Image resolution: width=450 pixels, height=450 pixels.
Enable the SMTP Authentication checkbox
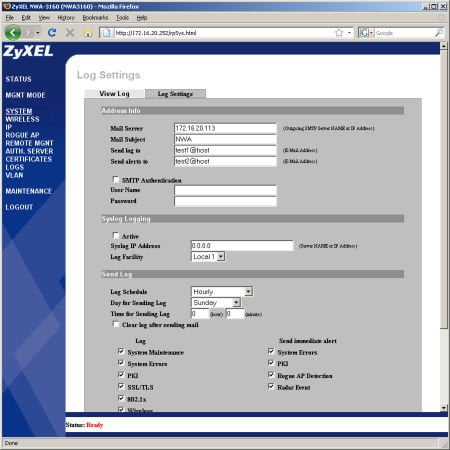coord(116,180)
